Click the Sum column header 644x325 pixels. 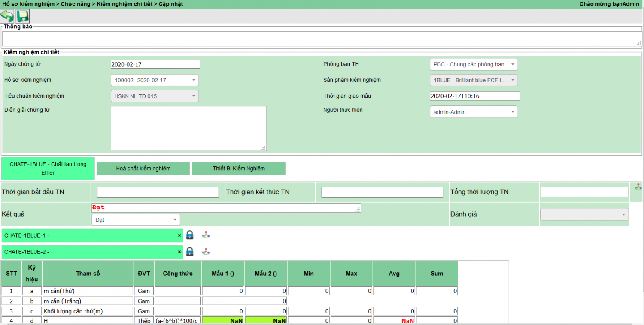pyautogui.click(x=437, y=274)
